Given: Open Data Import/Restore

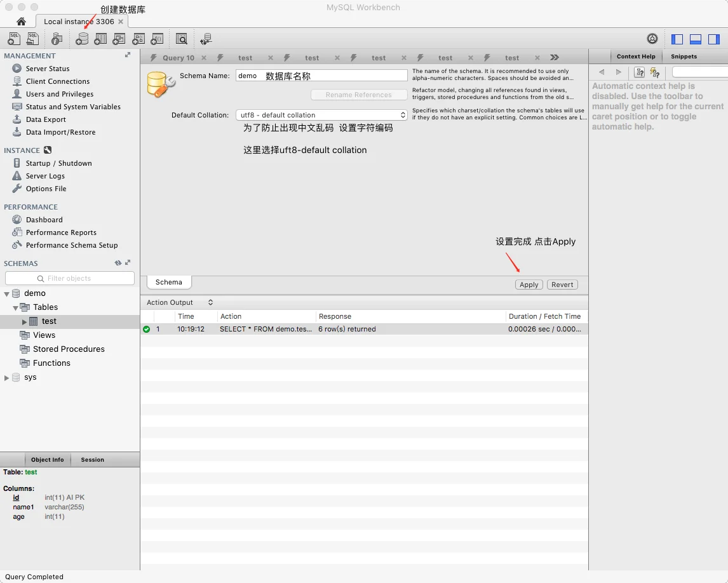Looking at the screenshot, I should click(60, 132).
